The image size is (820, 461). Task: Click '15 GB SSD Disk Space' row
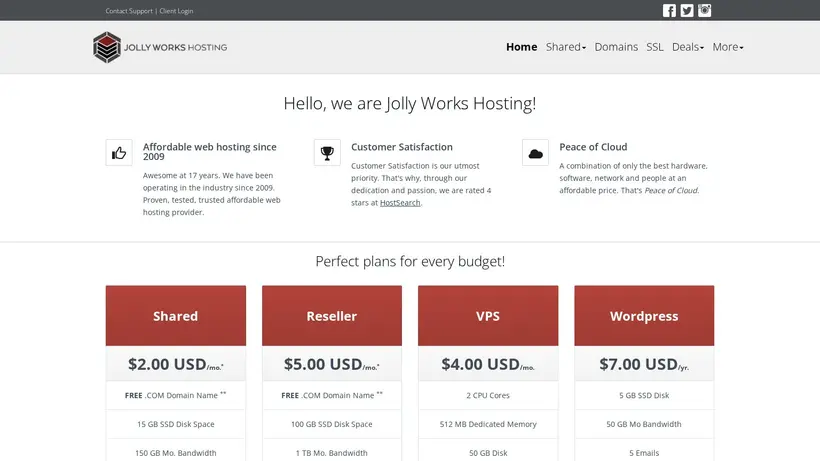click(176, 424)
